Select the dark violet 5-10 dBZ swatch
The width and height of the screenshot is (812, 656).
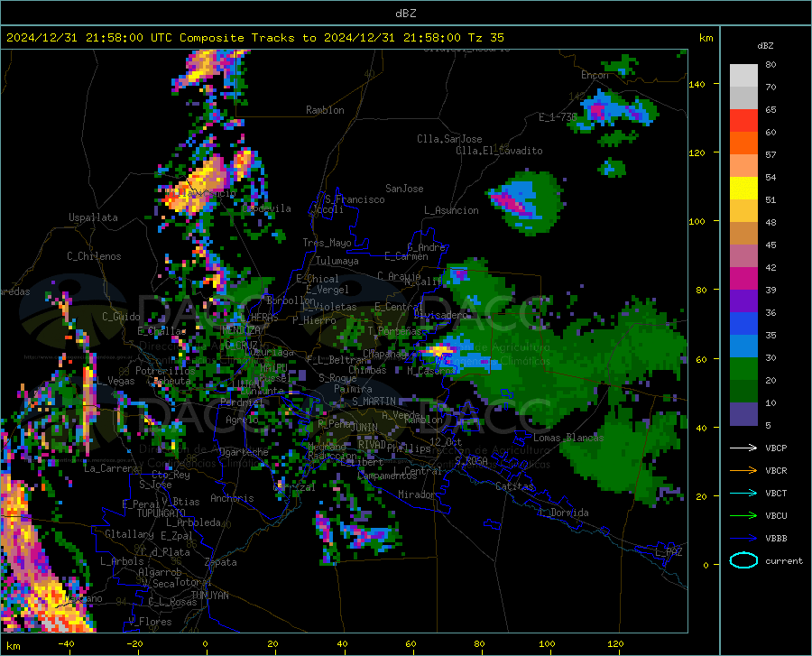(743, 414)
